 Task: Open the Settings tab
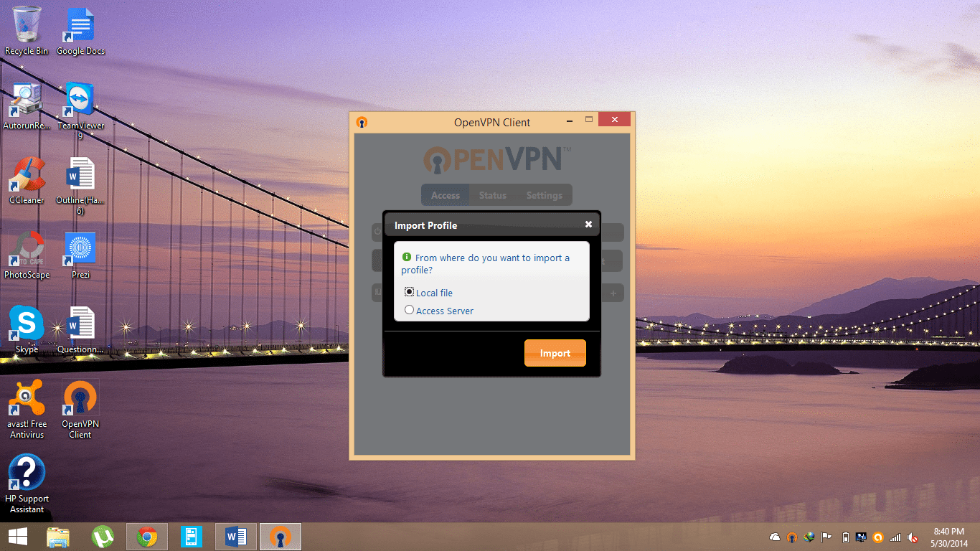pos(544,195)
